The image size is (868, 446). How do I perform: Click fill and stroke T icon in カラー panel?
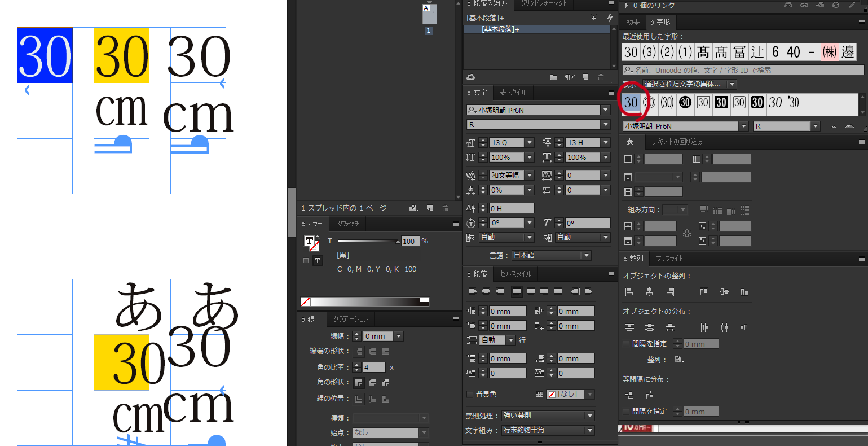pos(310,242)
